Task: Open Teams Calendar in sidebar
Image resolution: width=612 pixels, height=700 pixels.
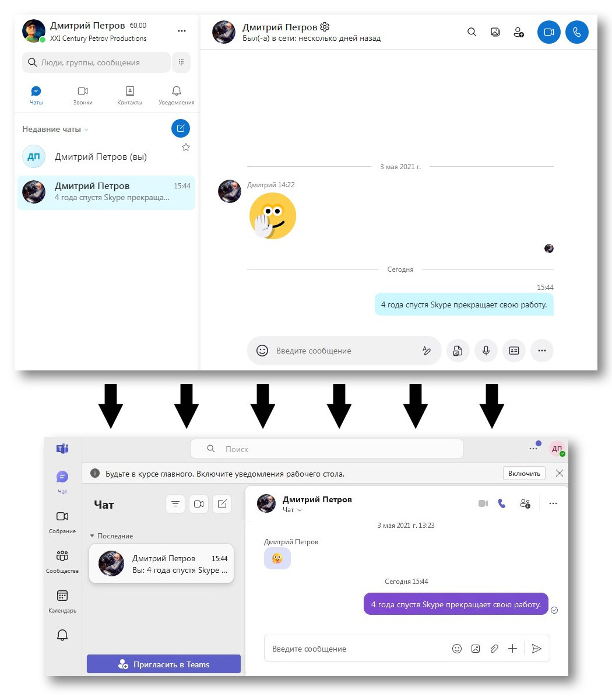Action: click(x=62, y=602)
